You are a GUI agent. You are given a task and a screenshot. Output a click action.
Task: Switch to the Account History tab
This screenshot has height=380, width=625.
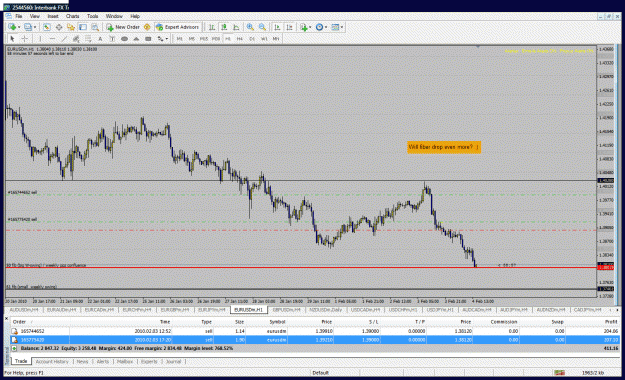[52, 362]
